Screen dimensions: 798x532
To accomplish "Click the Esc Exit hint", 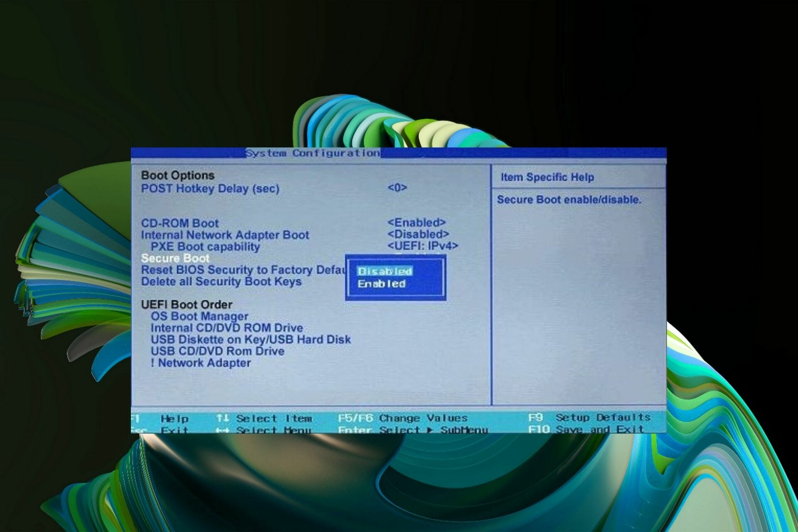I will (x=160, y=430).
